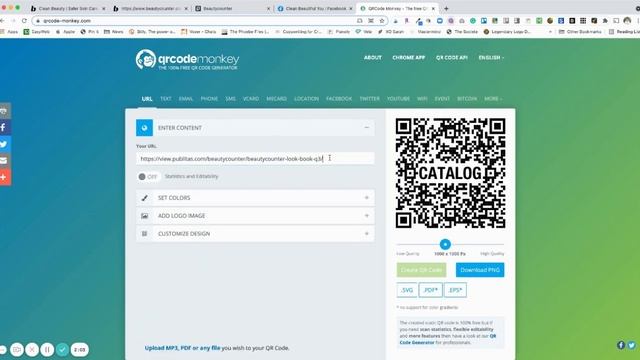Share via the Facebook sidebar icon
Image resolution: width=640 pixels, height=360 pixels.
point(5,127)
